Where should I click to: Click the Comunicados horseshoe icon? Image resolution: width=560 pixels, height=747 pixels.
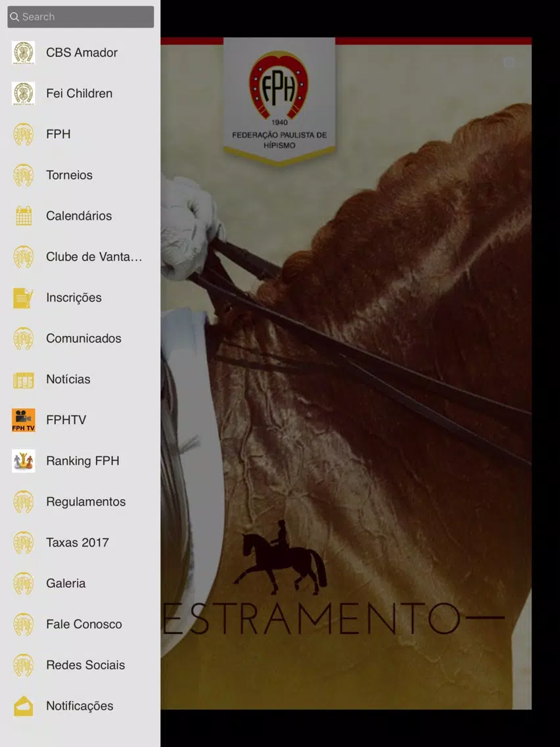click(24, 338)
